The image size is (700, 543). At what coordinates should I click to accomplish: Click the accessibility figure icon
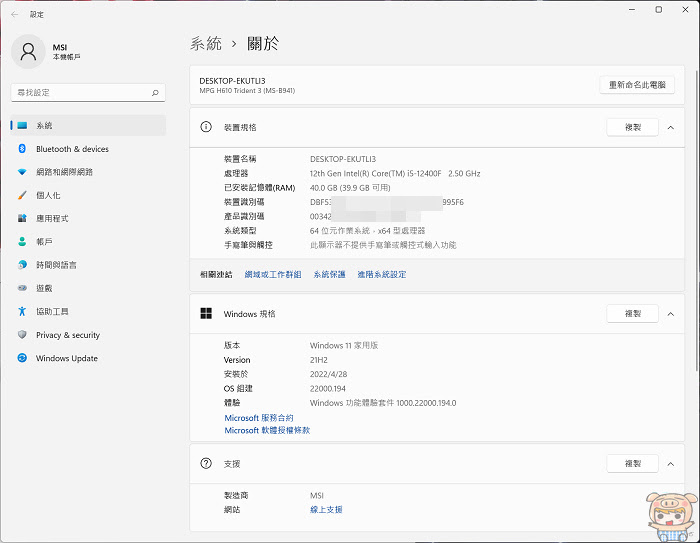(x=22, y=311)
